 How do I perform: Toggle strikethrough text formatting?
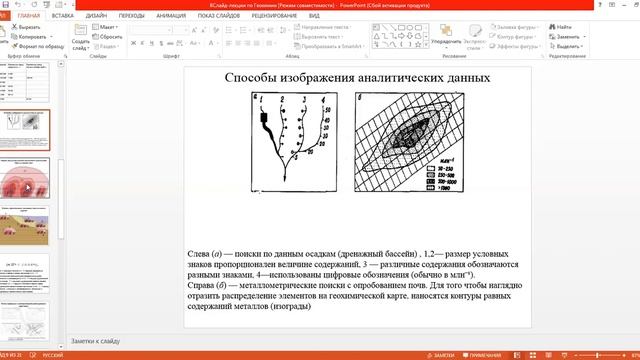pyautogui.click(x=171, y=43)
